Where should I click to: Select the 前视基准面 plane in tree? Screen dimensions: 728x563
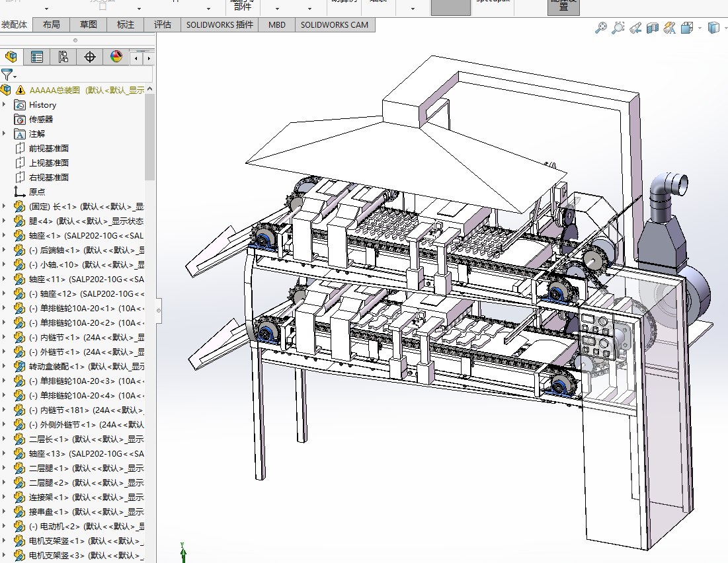(48, 148)
